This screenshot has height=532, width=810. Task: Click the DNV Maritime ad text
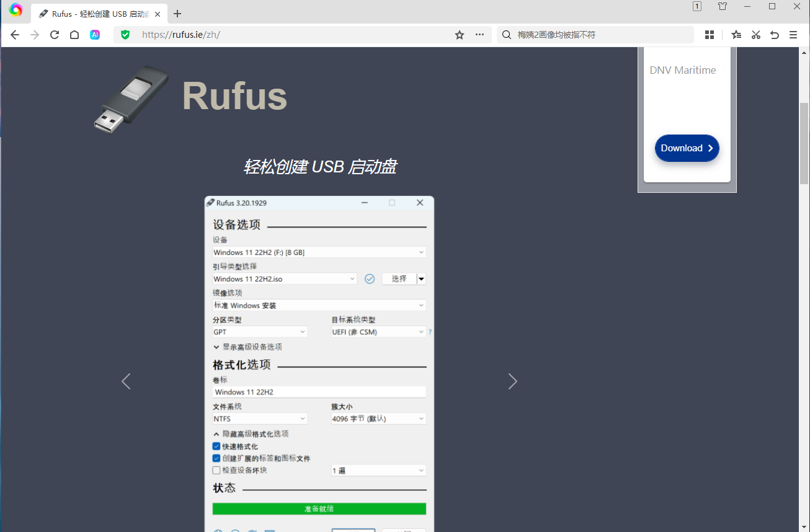(x=683, y=70)
